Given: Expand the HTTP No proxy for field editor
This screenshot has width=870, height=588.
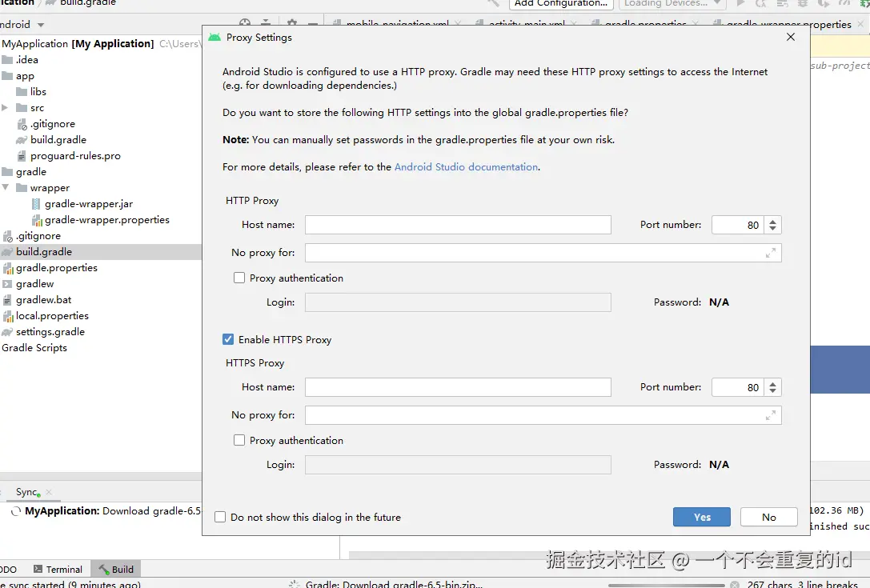Looking at the screenshot, I should 771,253.
